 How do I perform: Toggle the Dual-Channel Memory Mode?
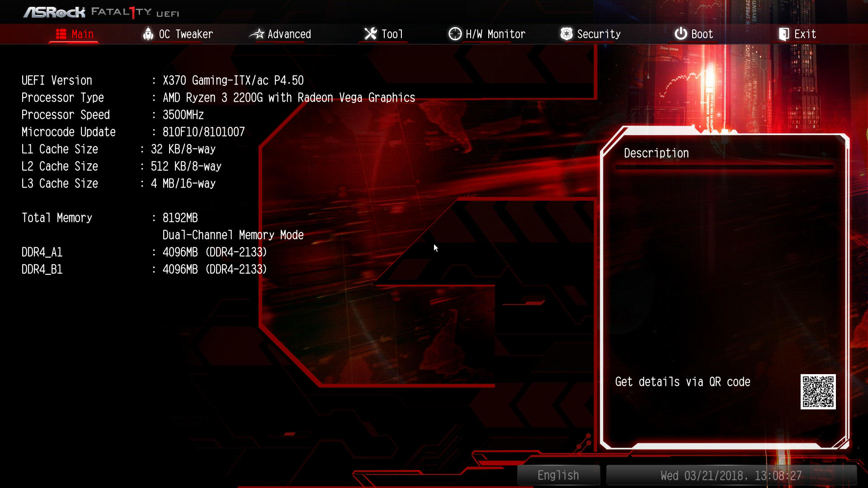pyautogui.click(x=232, y=235)
